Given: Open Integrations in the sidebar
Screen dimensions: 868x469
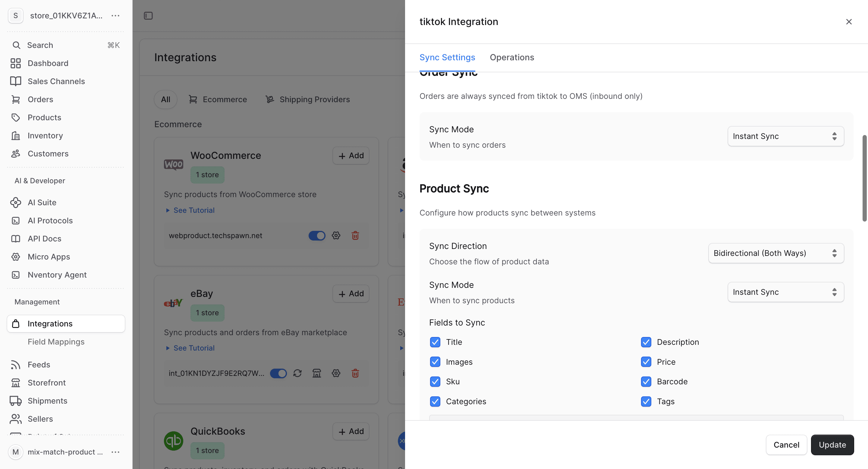Looking at the screenshot, I should [x=66, y=324].
